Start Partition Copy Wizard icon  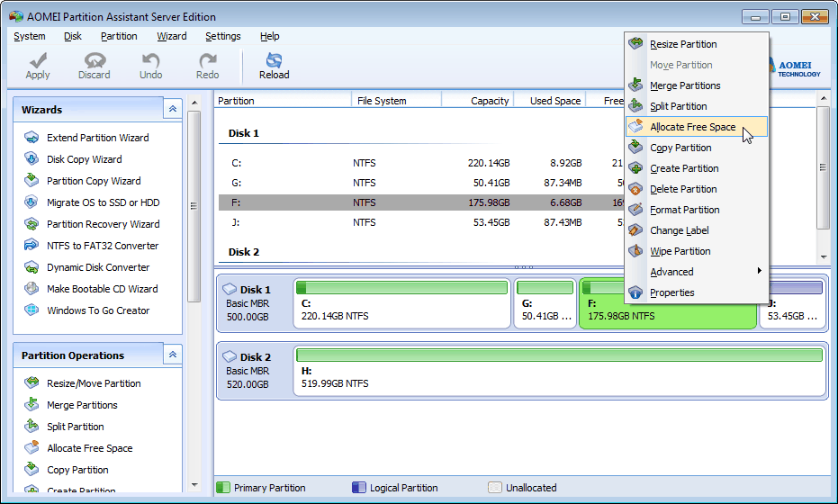pyautogui.click(x=32, y=180)
